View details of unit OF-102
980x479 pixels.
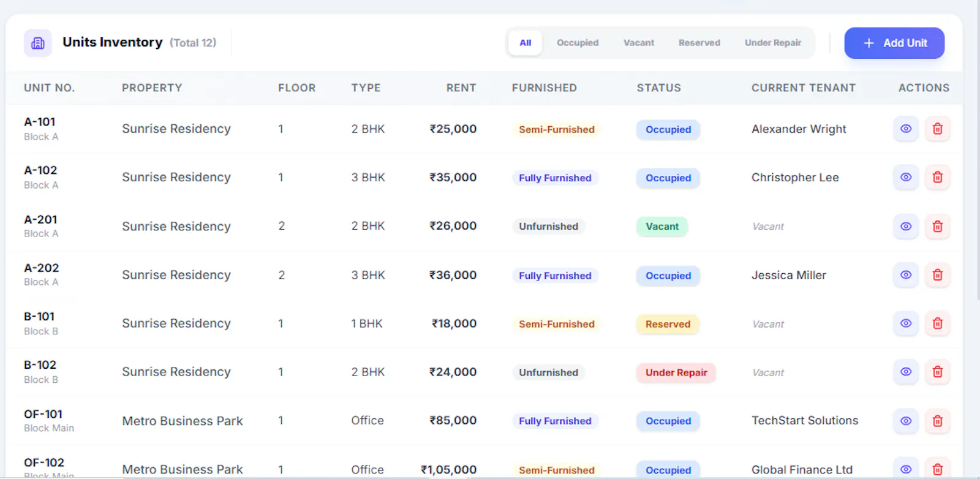click(906, 469)
